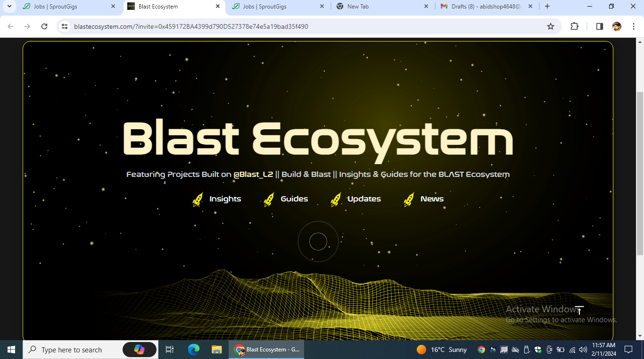Open Microsoft Edge from the taskbar
644x359 pixels.
coord(194,350)
